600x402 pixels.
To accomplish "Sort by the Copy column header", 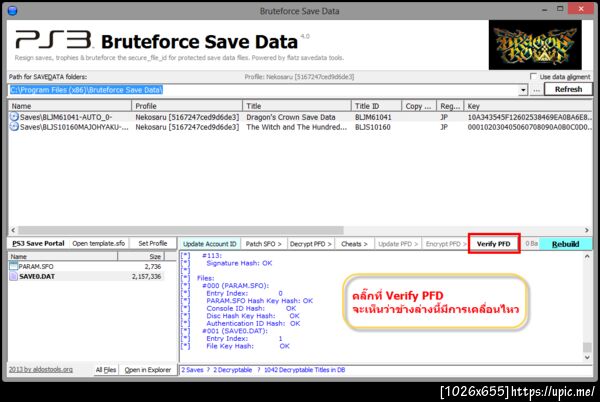I will pyautogui.click(x=419, y=106).
